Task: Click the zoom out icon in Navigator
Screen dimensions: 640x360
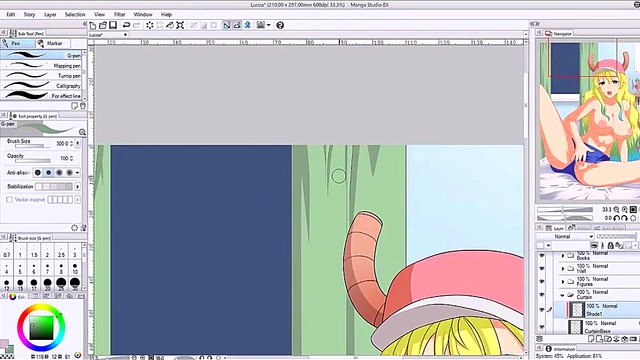Action: pos(616,209)
